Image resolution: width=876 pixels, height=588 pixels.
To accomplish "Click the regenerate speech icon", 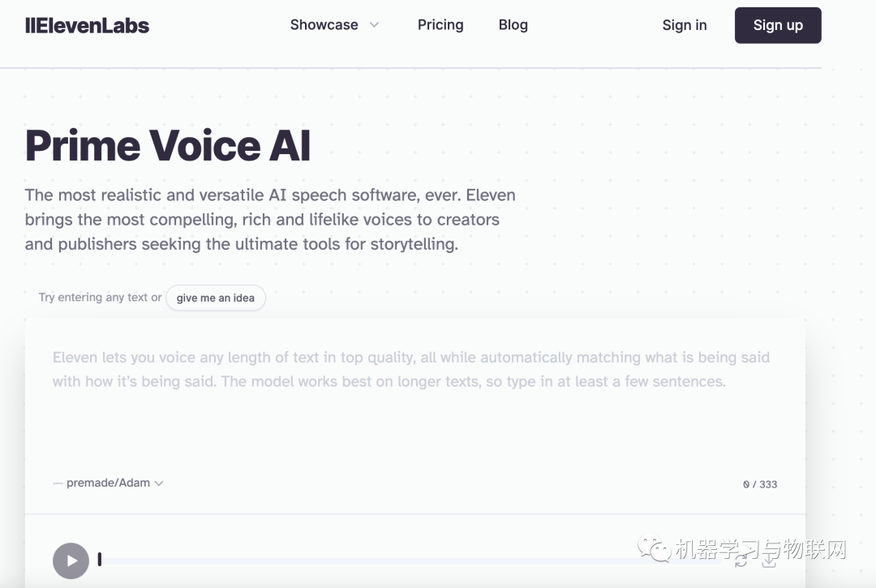I will (x=741, y=560).
